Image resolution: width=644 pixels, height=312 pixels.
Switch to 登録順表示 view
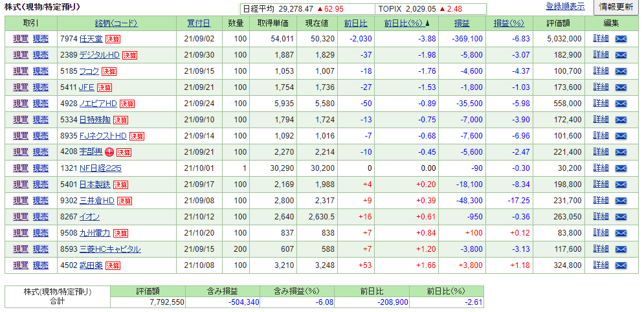coord(565,6)
